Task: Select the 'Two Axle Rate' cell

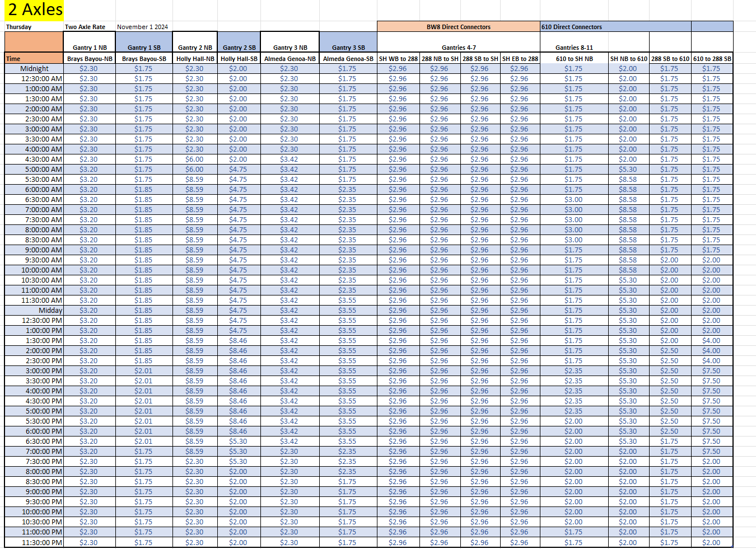Action: 90,27
